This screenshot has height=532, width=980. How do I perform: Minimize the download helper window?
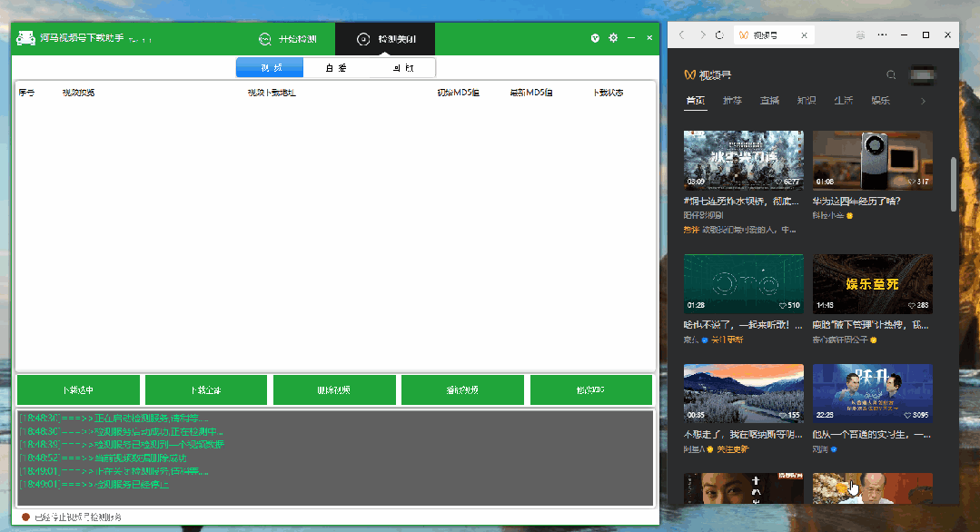(x=631, y=38)
